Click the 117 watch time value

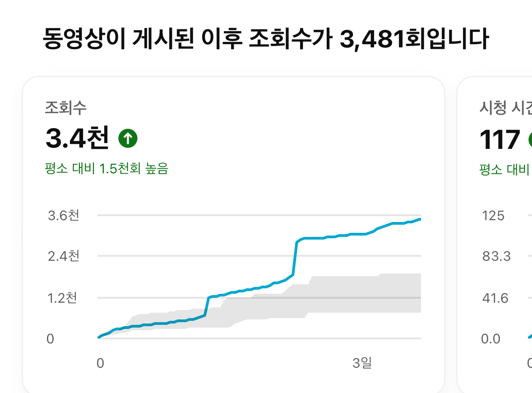point(500,139)
